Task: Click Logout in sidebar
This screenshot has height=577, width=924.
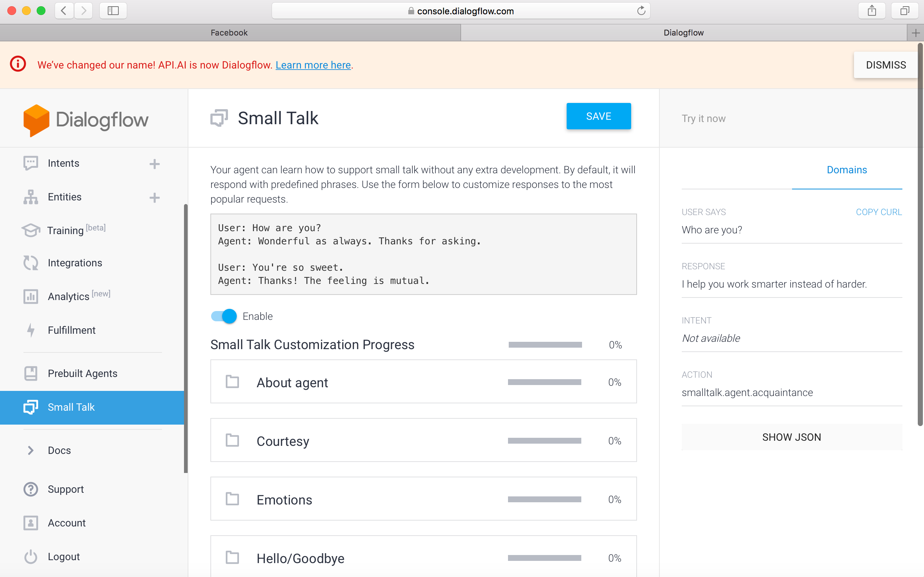Action: click(64, 557)
